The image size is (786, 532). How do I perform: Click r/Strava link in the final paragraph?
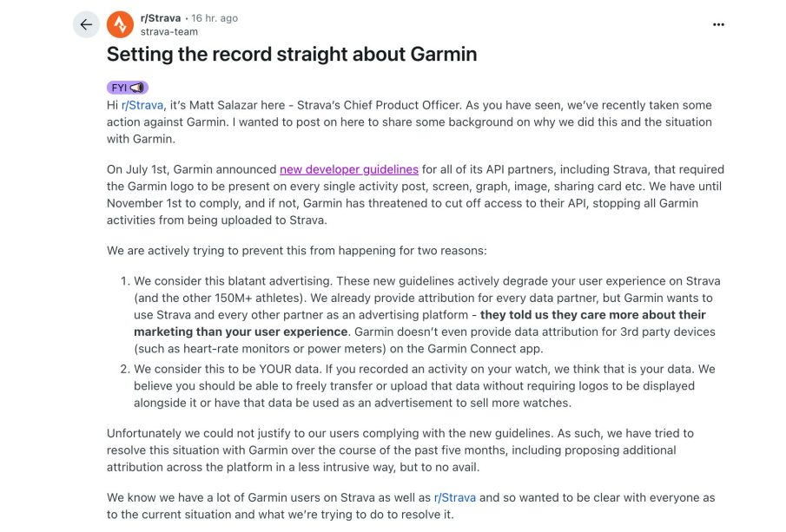[455, 497]
